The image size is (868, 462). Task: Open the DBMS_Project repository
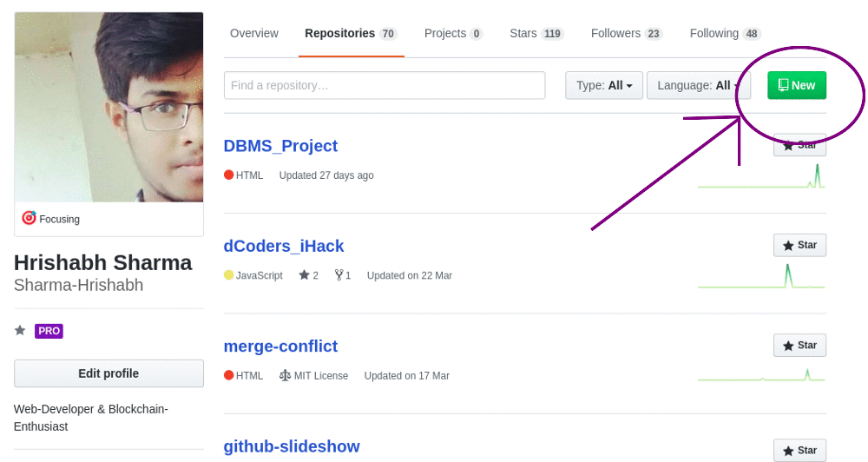[x=280, y=146]
